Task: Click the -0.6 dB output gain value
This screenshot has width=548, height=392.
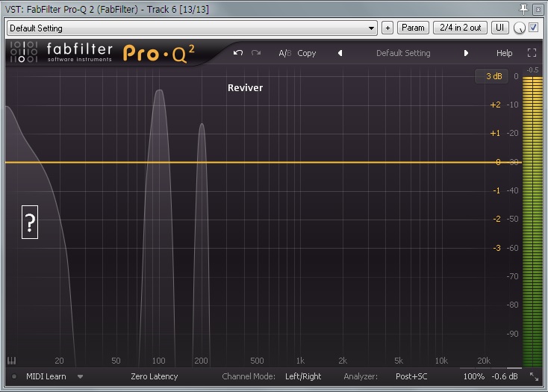Action: click(504, 376)
